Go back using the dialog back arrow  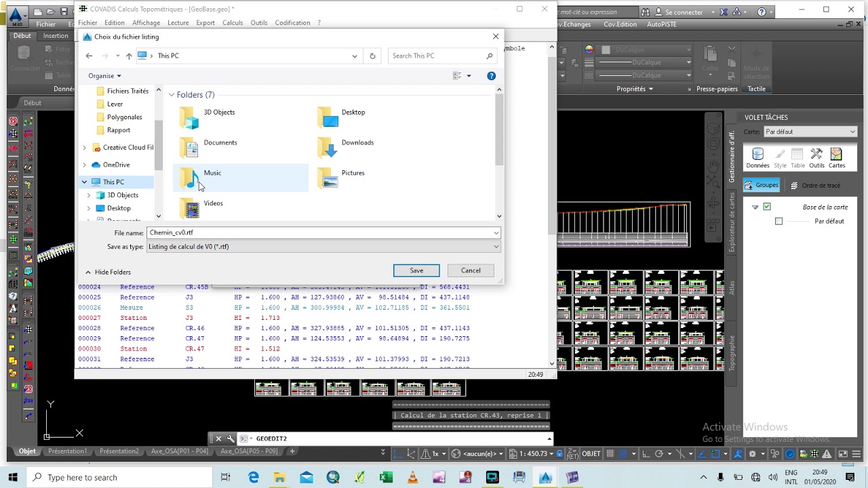[89, 56]
